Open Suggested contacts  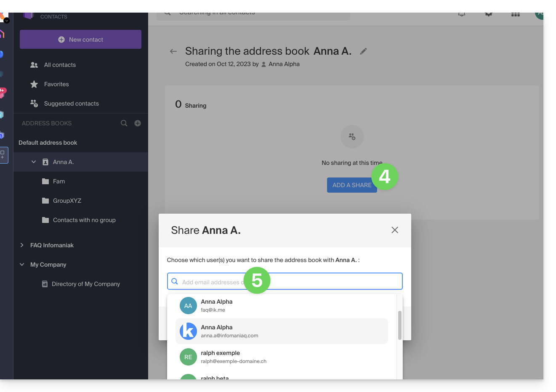click(x=71, y=103)
